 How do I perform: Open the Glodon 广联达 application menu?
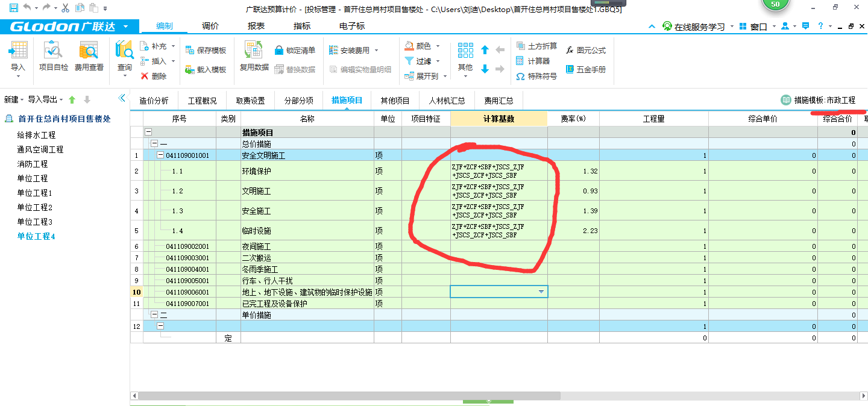pos(69,27)
